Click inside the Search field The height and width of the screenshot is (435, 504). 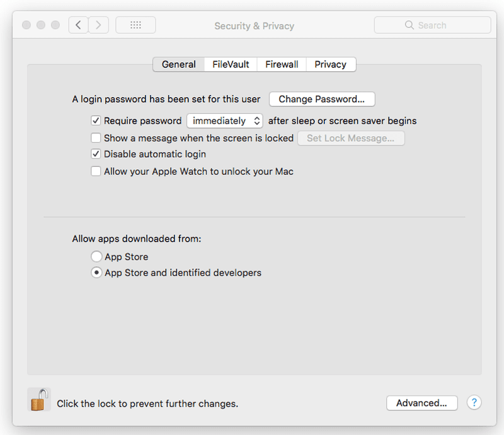[x=435, y=25]
